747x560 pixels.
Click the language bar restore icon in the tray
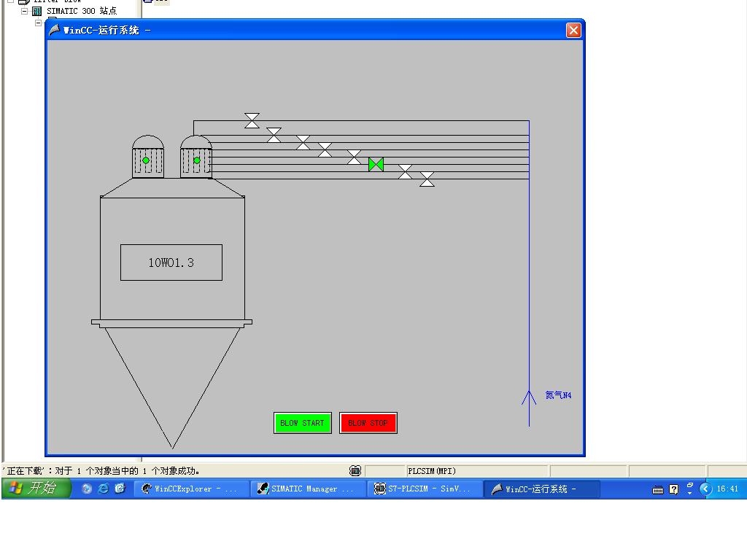pos(690,485)
